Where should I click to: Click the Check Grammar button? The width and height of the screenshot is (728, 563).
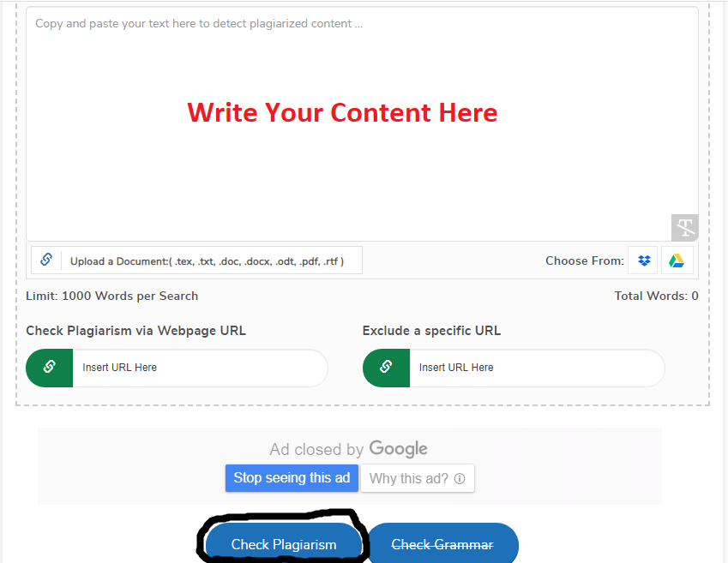442,544
